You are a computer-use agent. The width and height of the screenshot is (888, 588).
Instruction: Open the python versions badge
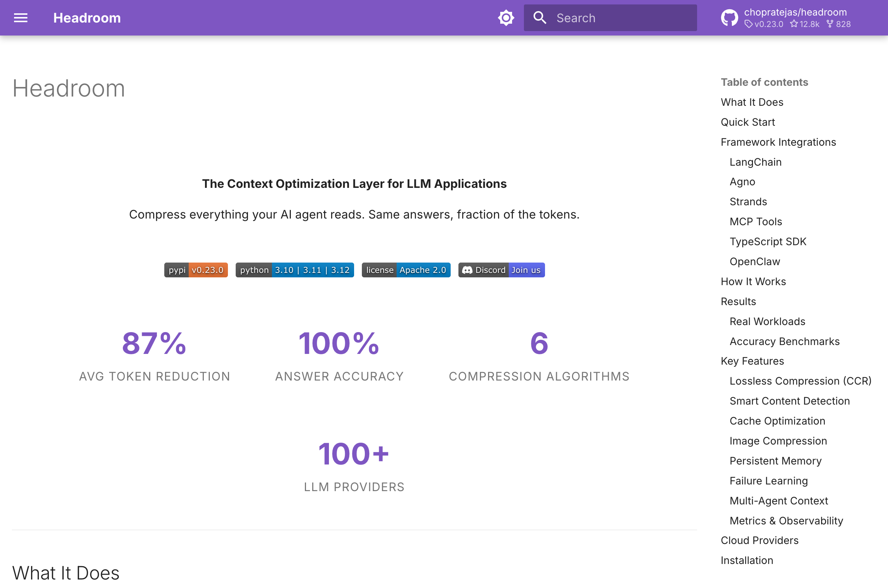click(x=295, y=270)
